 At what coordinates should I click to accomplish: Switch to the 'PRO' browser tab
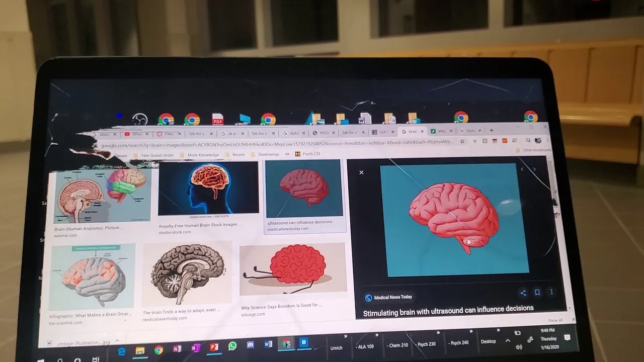click(324, 133)
